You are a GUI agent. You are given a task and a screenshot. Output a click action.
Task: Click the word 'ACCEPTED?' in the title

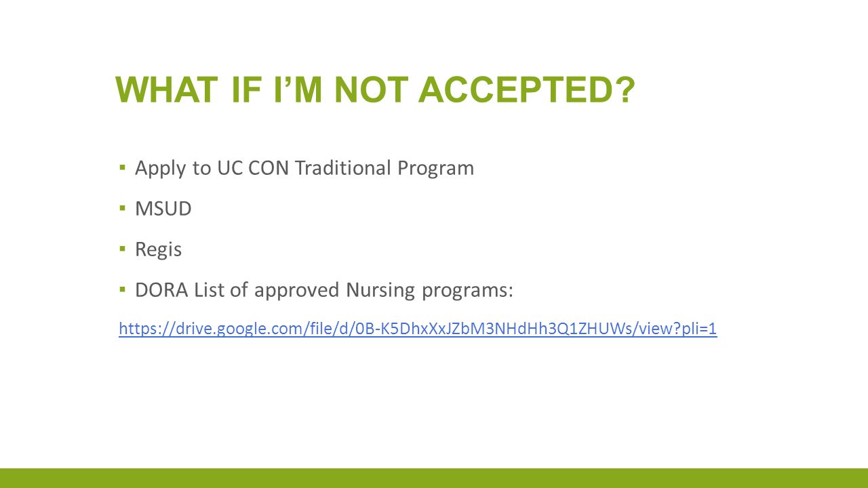tap(527, 91)
